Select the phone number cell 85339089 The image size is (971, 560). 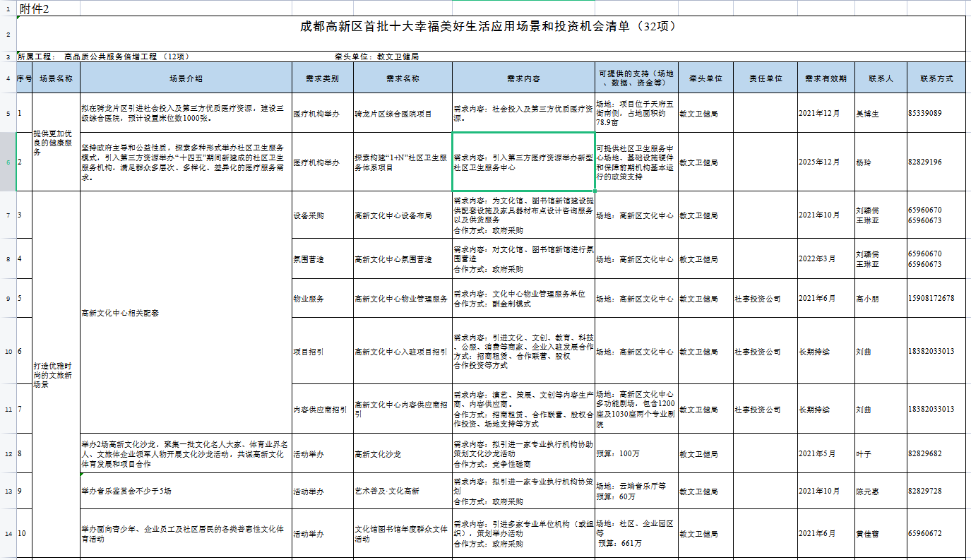coord(936,113)
